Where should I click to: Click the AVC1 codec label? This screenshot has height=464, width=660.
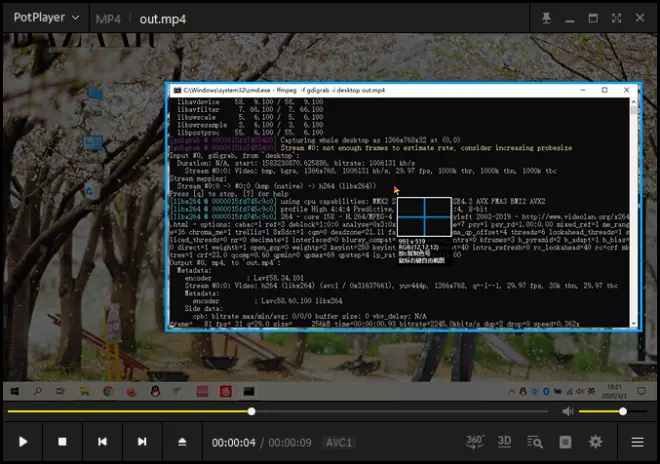(339, 443)
